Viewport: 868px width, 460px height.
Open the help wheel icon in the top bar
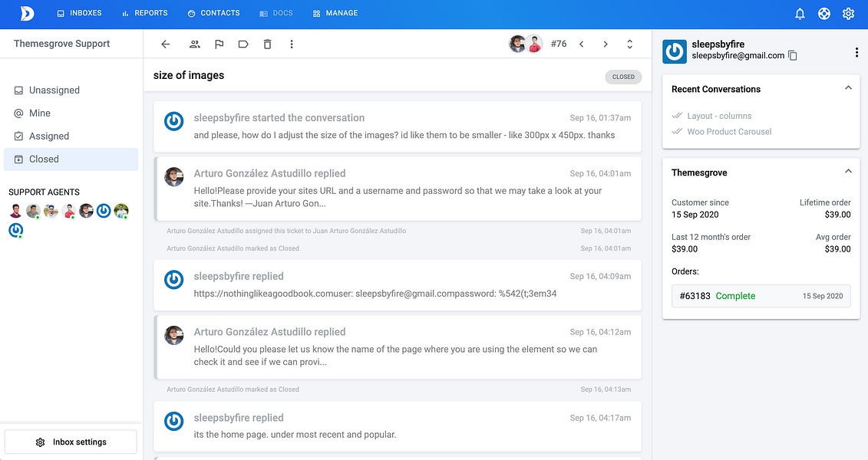(823, 13)
